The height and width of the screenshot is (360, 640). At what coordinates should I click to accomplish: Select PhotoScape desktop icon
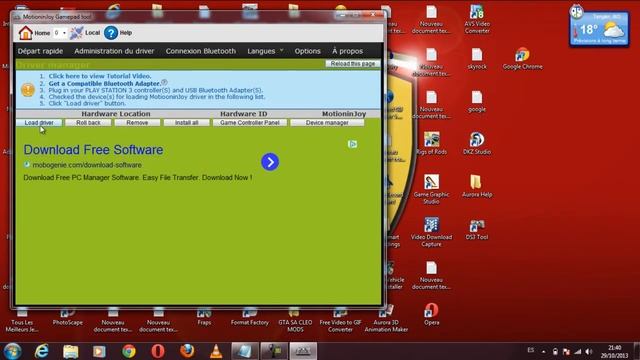[68, 316]
